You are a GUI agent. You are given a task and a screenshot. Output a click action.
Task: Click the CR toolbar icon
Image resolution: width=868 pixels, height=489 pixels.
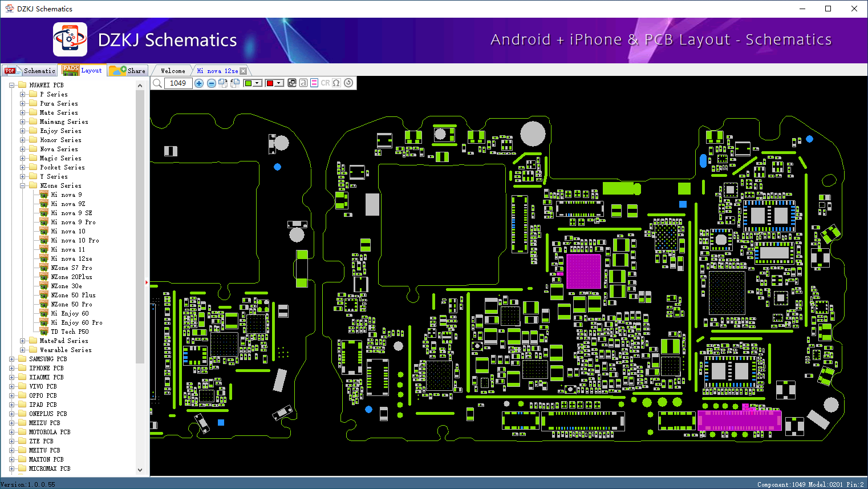[325, 83]
